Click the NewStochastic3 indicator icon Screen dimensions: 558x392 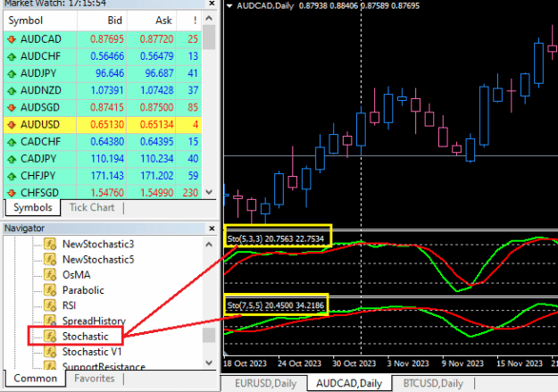50,244
